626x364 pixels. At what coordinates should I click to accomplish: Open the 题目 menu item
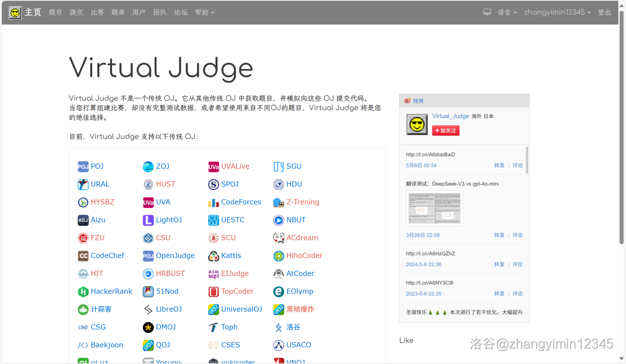tap(55, 12)
